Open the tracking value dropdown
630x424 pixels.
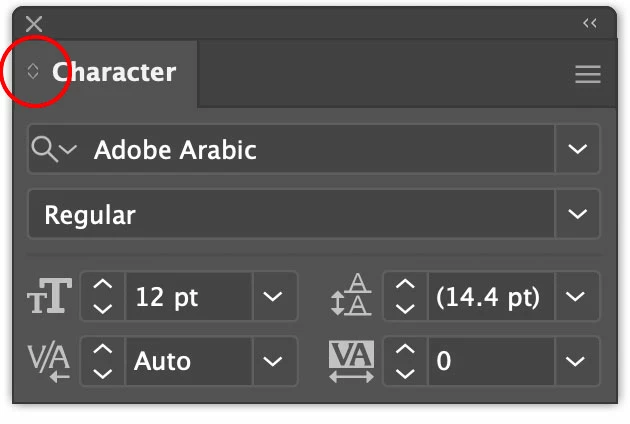tap(575, 360)
